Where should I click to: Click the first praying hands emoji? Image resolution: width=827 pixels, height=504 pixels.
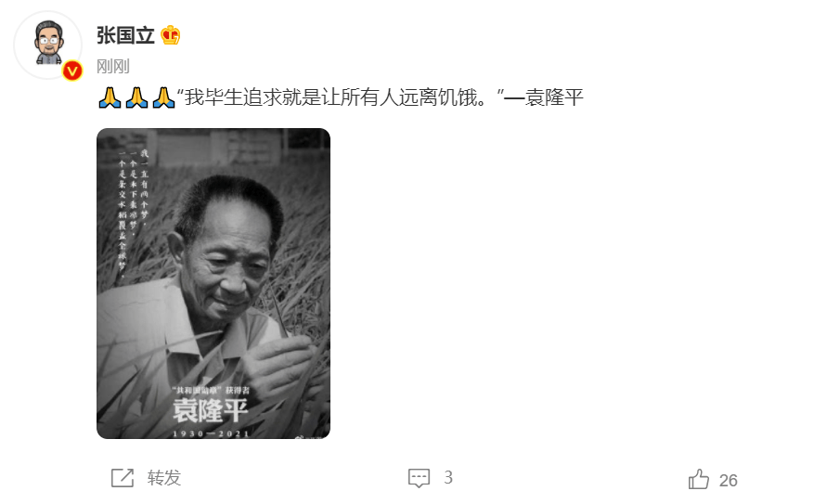click(110, 97)
